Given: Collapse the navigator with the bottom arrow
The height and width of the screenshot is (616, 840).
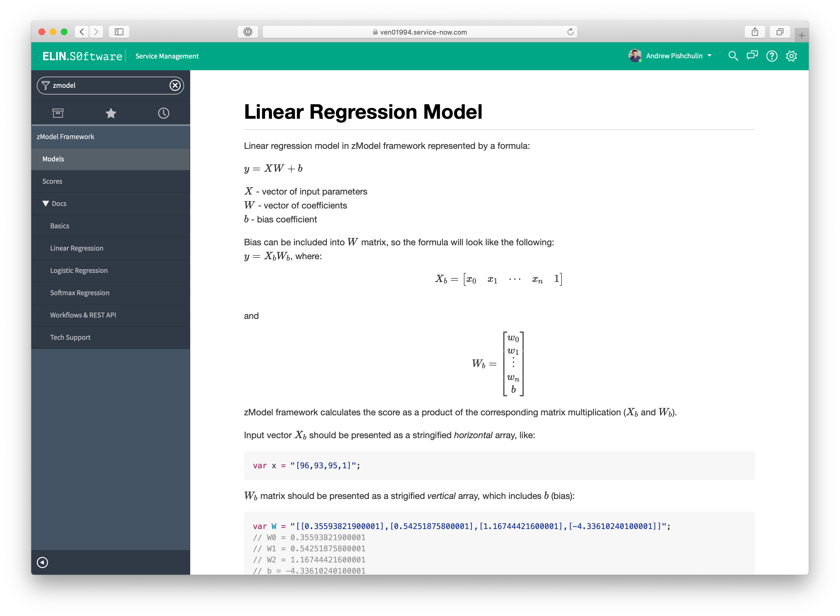Looking at the screenshot, I should tap(42, 562).
